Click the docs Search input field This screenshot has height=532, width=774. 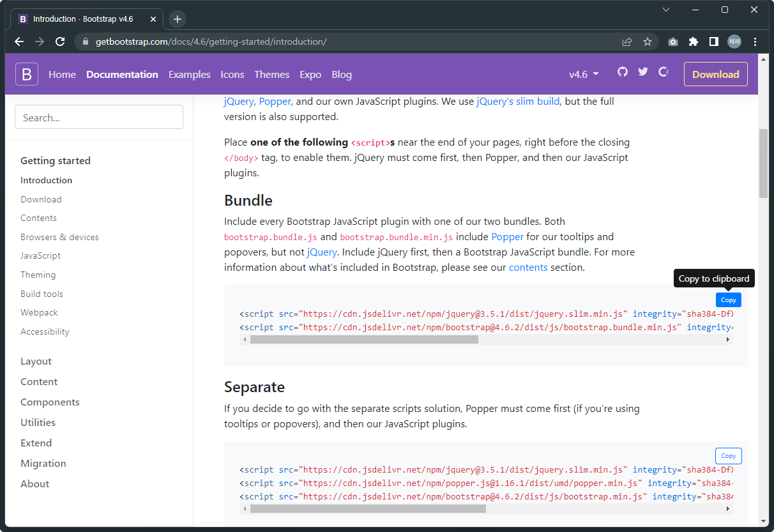click(x=99, y=118)
